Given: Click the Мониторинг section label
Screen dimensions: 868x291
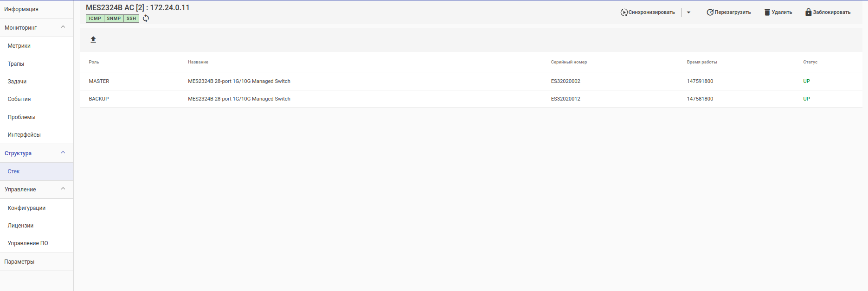Looking at the screenshot, I should pyautogui.click(x=20, y=28).
